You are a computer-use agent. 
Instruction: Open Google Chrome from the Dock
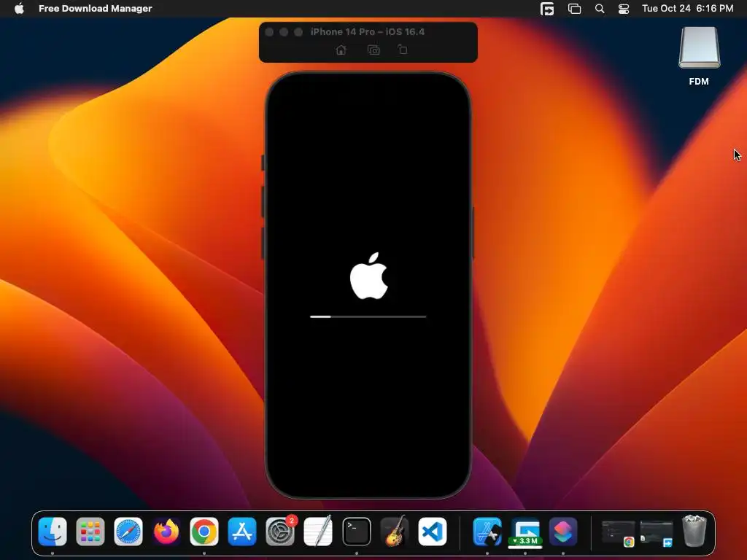pyautogui.click(x=204, y=532)
